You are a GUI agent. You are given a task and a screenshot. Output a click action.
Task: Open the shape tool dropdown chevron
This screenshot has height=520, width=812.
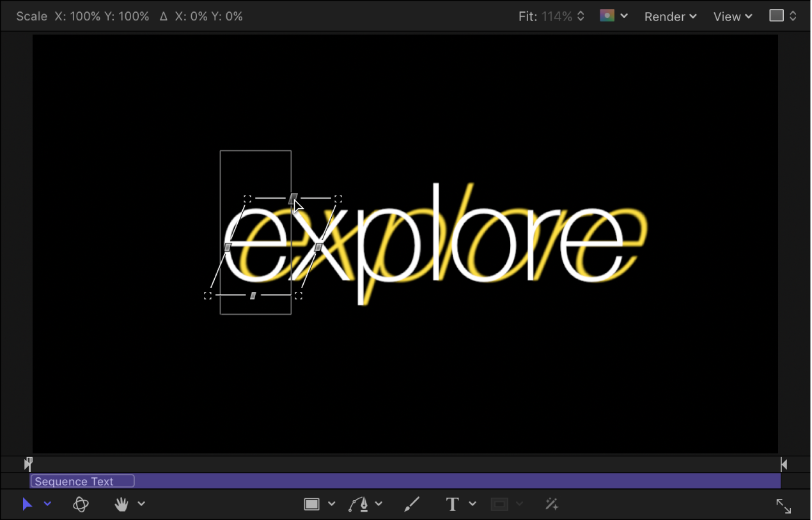point(332,504)
